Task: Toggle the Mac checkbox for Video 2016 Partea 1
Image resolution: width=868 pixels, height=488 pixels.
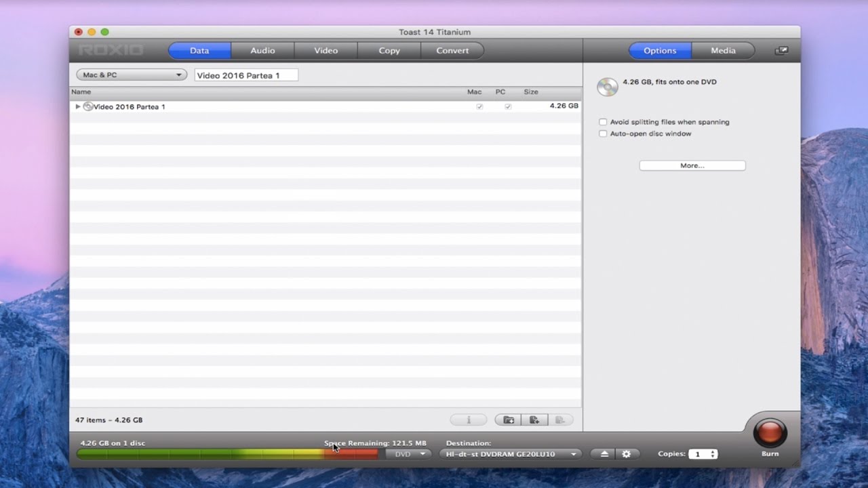Action: [479, 106]
